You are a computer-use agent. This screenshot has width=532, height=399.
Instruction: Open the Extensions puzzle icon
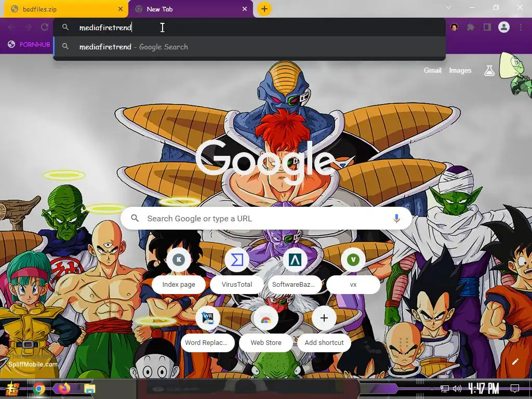click(471, 27)
